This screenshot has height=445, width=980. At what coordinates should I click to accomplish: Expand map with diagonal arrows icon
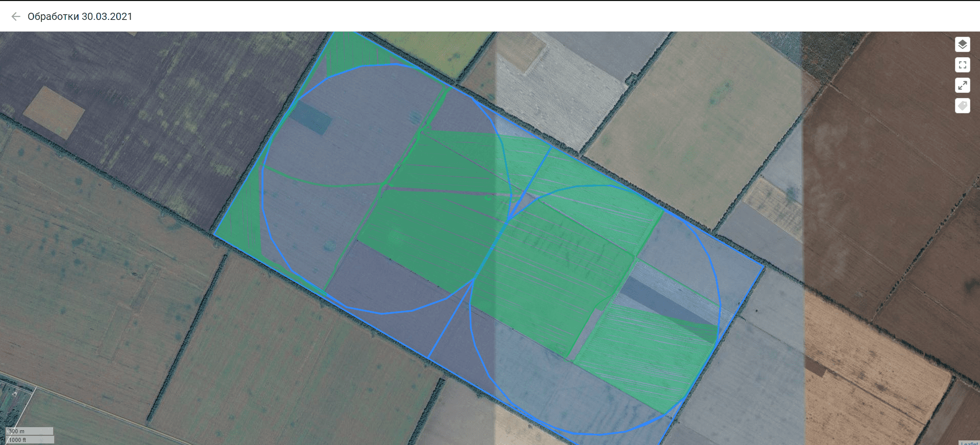[x=962, y=85]
